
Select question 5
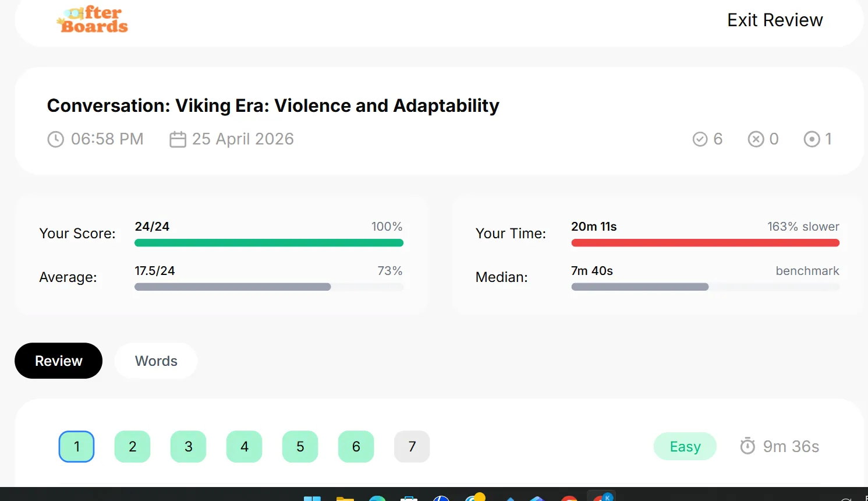(x=300, y=447)
